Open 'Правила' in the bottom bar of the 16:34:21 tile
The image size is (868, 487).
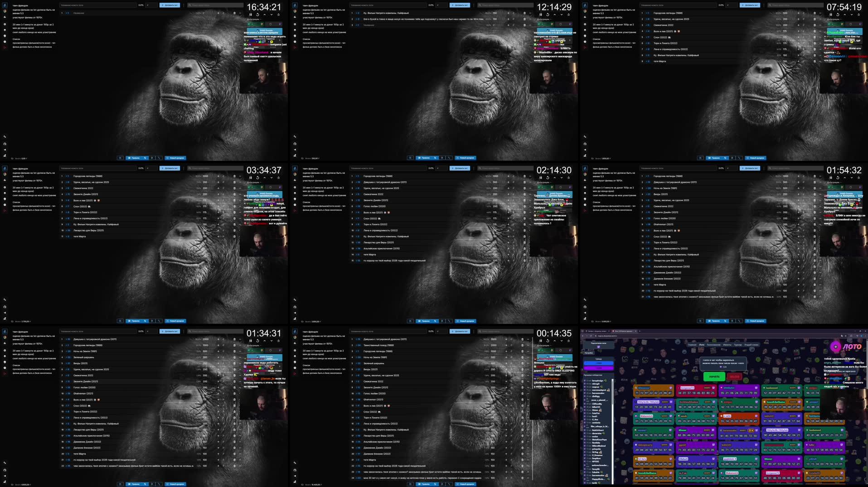pyautogui.click(x=134, y=158)
